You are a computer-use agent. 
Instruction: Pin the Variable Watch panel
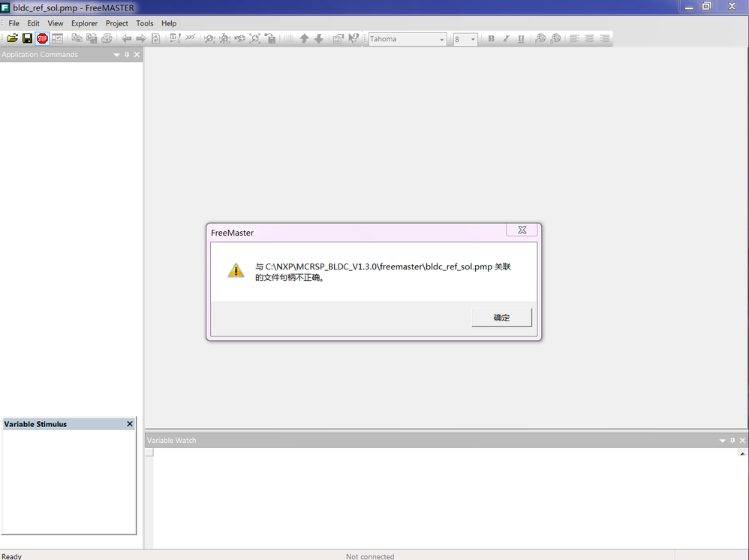tap(732, 441)
